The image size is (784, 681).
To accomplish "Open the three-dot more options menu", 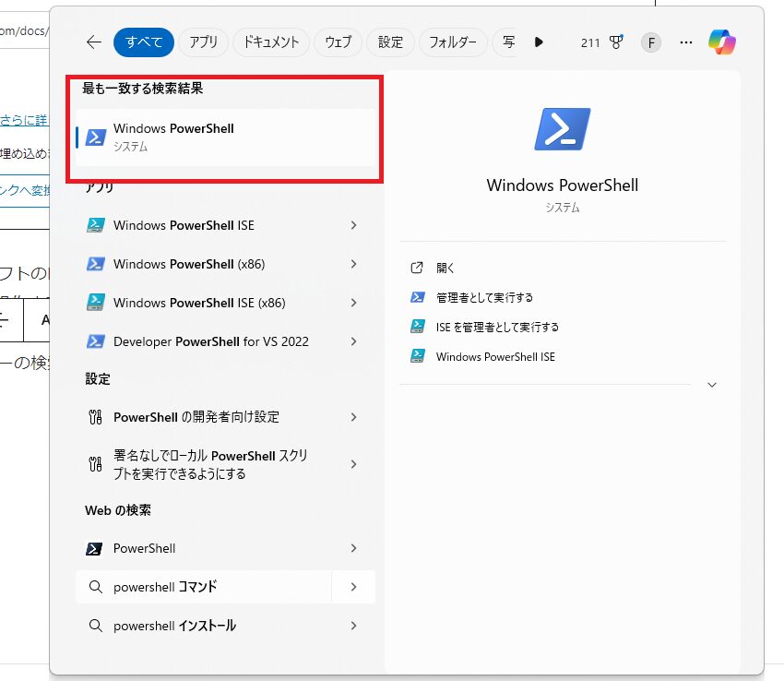I will tap(686, 42).
